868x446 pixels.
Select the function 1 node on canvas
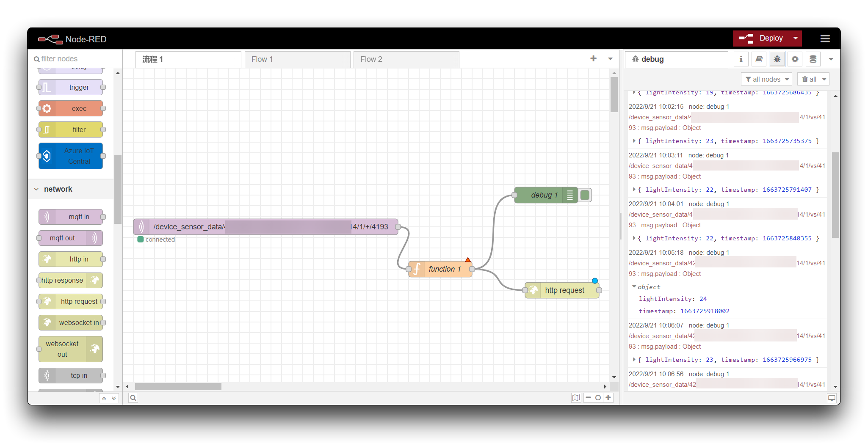pyautogui.click(x=440, y=269)
